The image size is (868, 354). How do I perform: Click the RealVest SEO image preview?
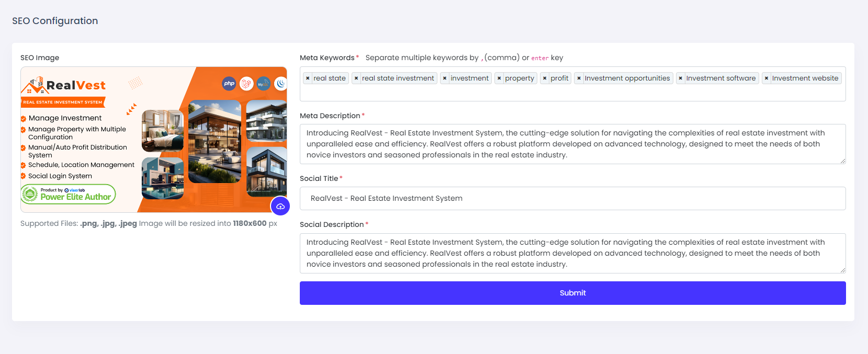[x=154, y=140]
